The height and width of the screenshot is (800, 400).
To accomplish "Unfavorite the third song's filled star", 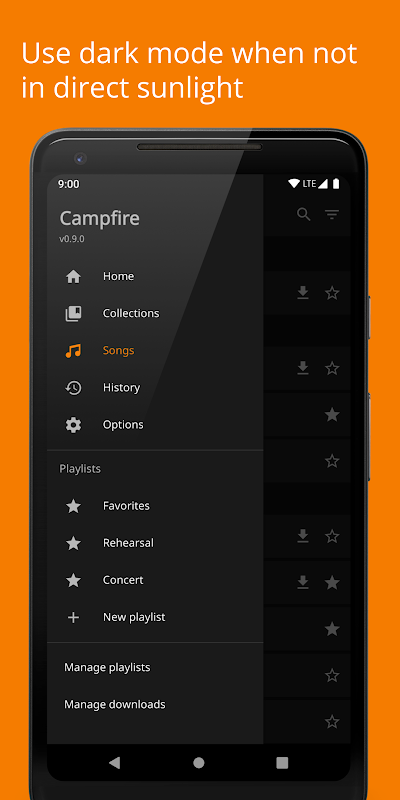I will coord(332,414).
